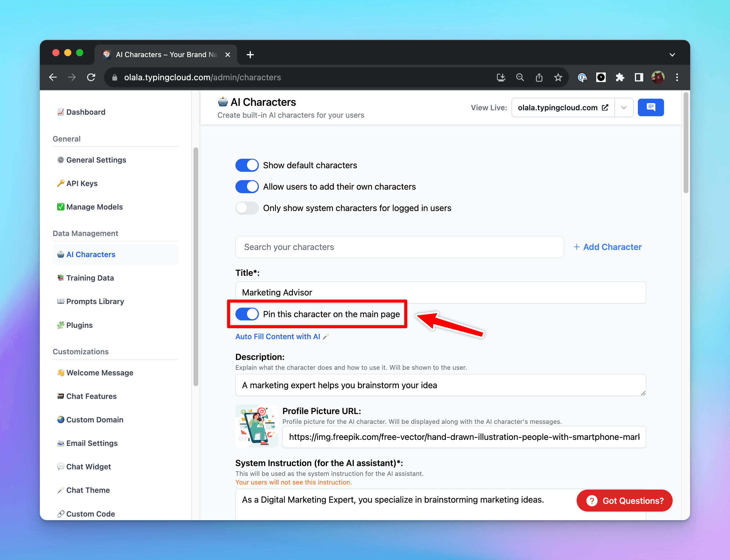Open the Prompts Library

[x=95, y=301]
